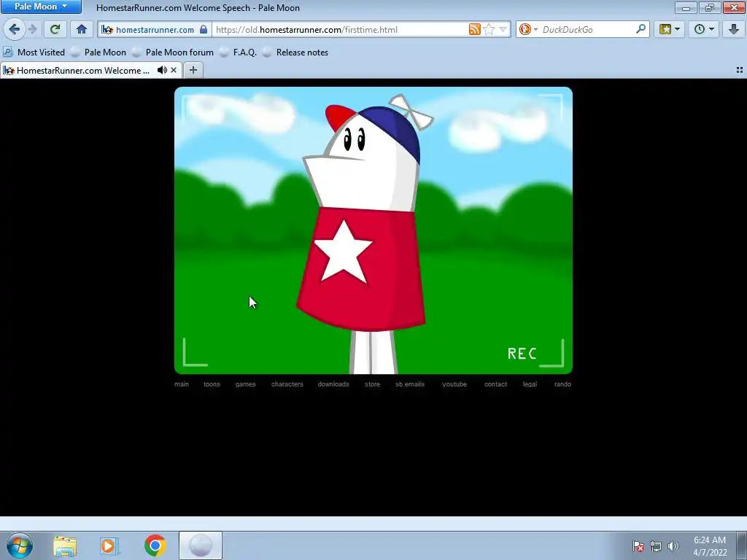Subscribe using the RSS feed icon
This screenshot has height=560, width=747.
pos(474,29)
